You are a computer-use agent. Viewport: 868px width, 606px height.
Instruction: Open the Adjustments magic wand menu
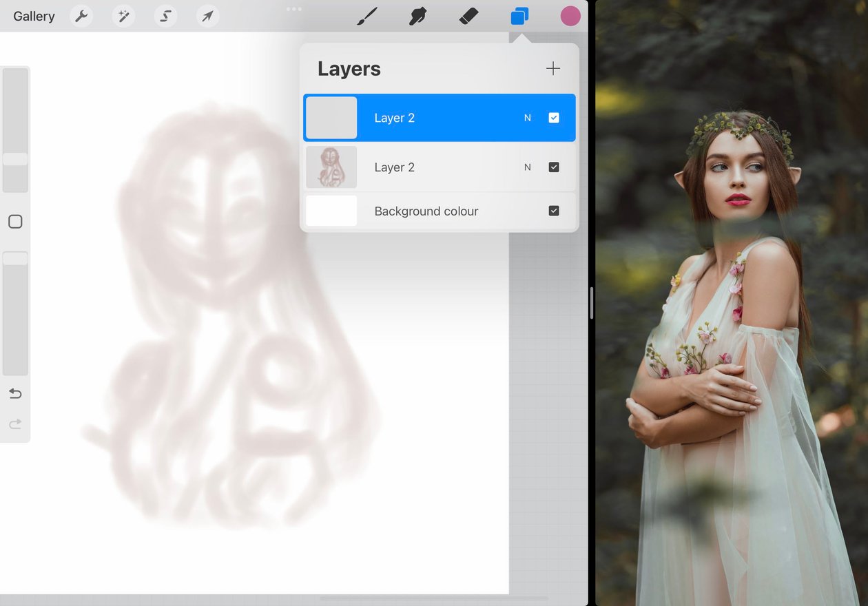tap(123, 16)
